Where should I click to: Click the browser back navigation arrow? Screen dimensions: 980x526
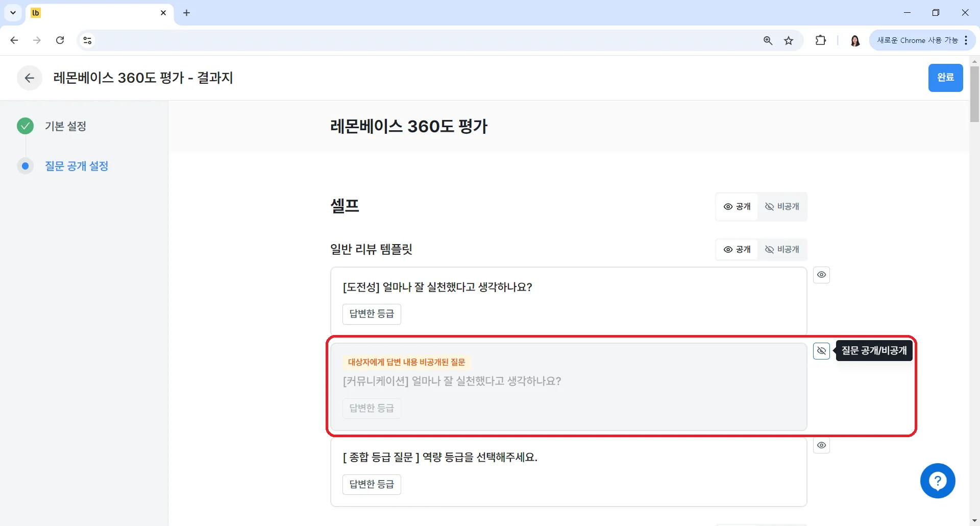(14, 40)
